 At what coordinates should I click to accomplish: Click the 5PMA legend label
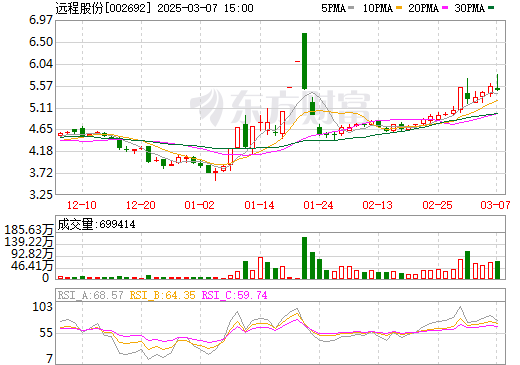pos(333,8)
